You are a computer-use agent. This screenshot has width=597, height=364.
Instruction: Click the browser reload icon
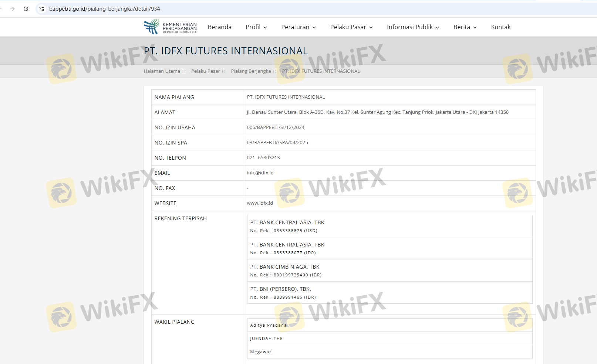26,9
